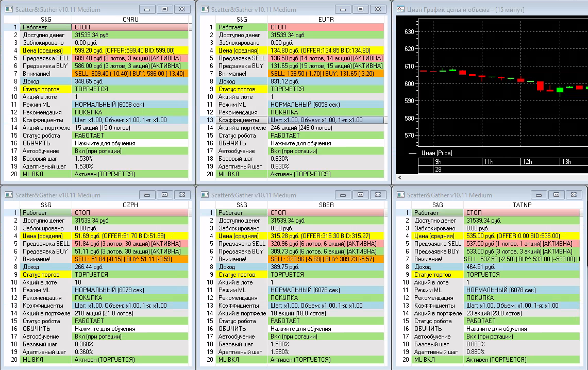This screenshot has height=370, width=588.
Task: Minimize the EUTR Scatter&Gather window
Action: tap(343, 9)
